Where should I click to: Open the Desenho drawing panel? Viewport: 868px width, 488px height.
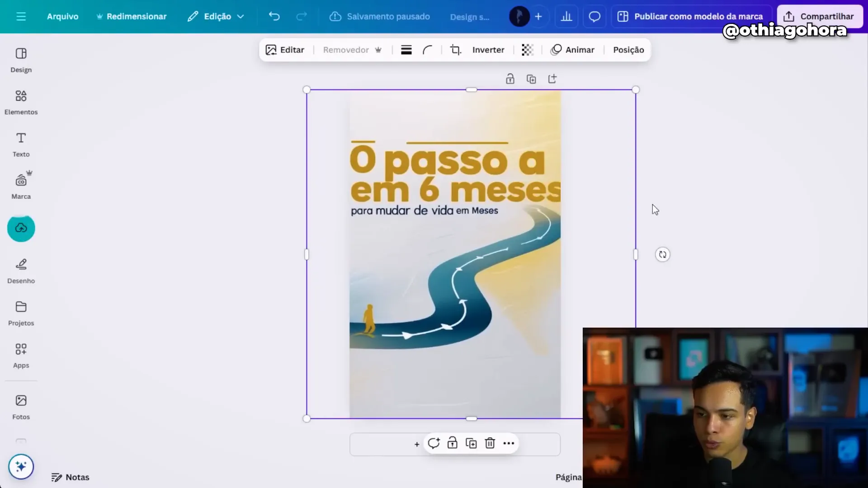point(21,271)
